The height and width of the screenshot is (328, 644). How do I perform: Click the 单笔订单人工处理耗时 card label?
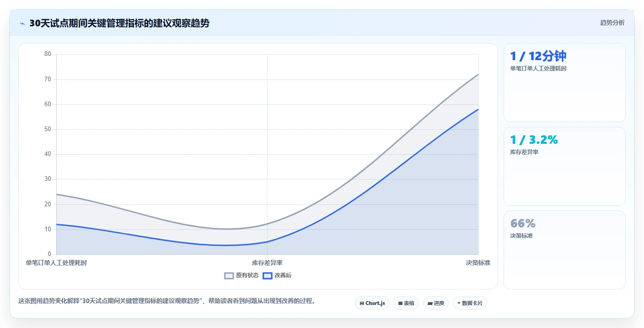point(538,69)
